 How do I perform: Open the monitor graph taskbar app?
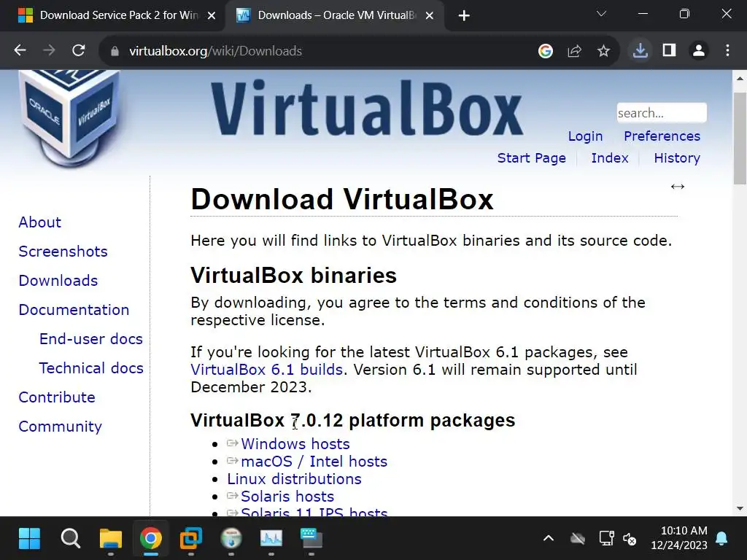(x=271, y=539)
